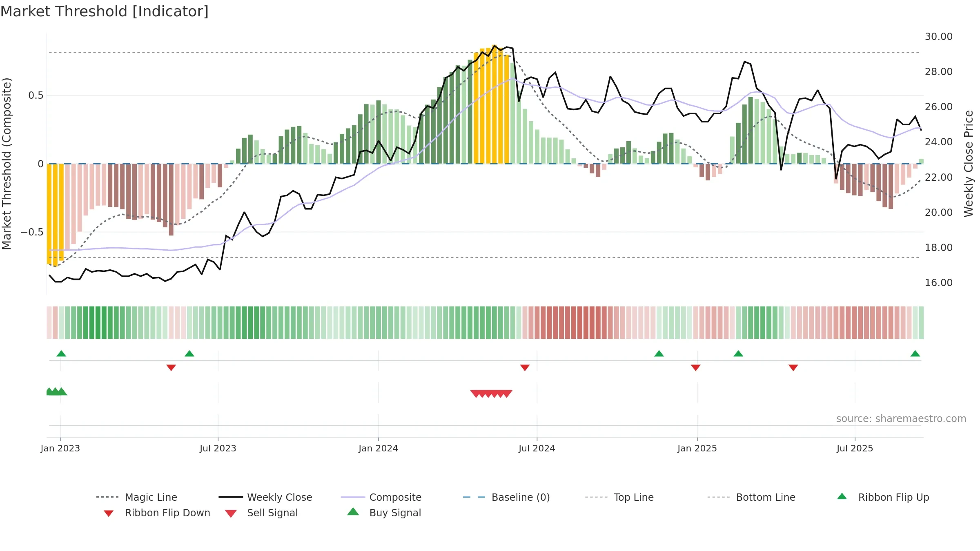
Task: Click the Ribbon Flip Up marker in Nov 2024
Action: (x=659, y=353)
